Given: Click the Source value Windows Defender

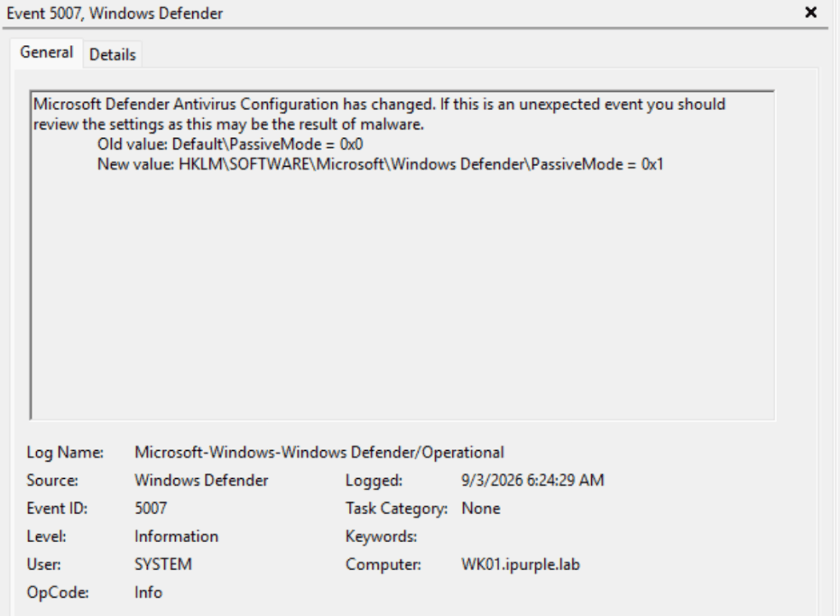Looking at the screenshot, I should pyautogui.click(x=201, y=480).
